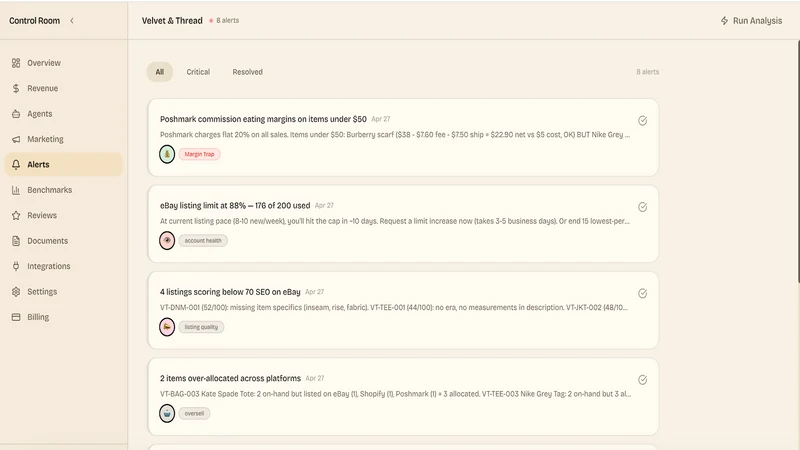Mark over-allocated items alert as resolved
This screenshot has height=450, width=800.
click(x=642, y=380)
